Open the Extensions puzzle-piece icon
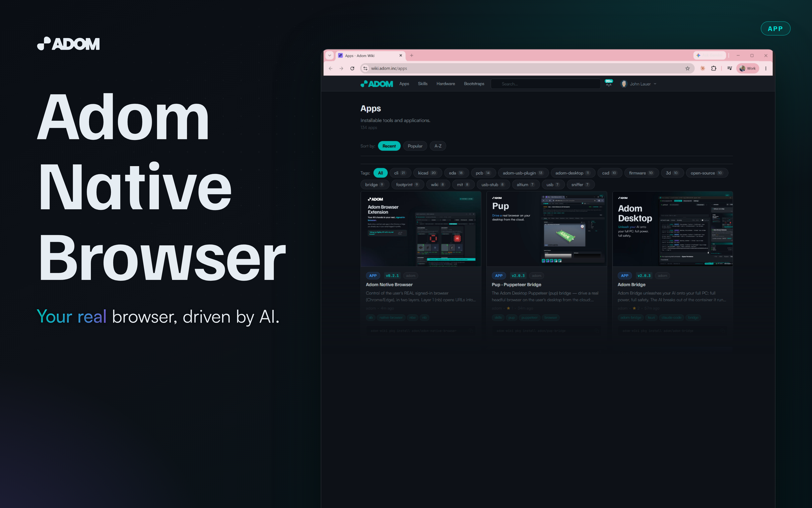The image size is (812, 508). (x=714, y=68)
